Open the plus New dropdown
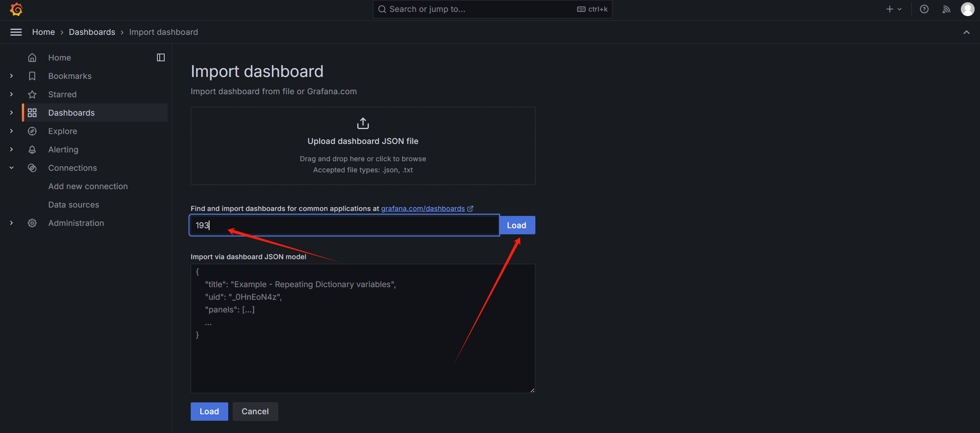The image size is (980, 433). 894,9
